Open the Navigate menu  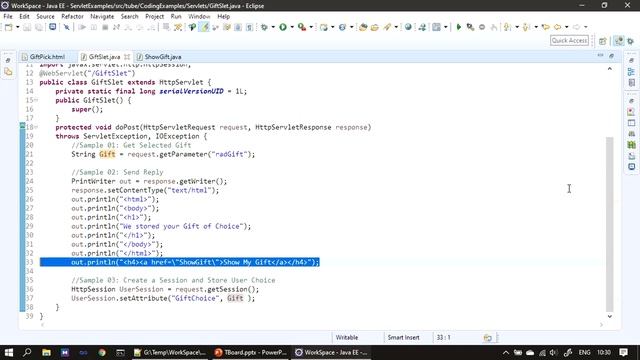point(102,16)
